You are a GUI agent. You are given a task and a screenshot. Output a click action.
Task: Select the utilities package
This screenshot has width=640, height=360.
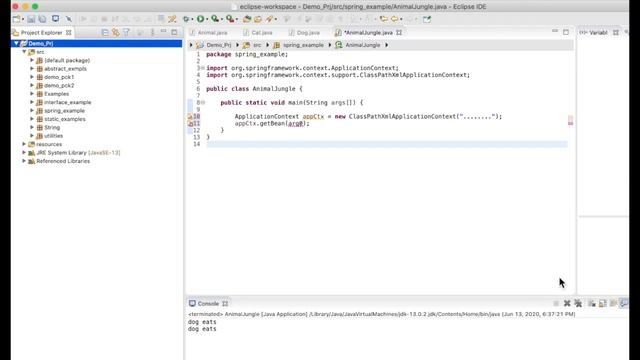point(53,136)
